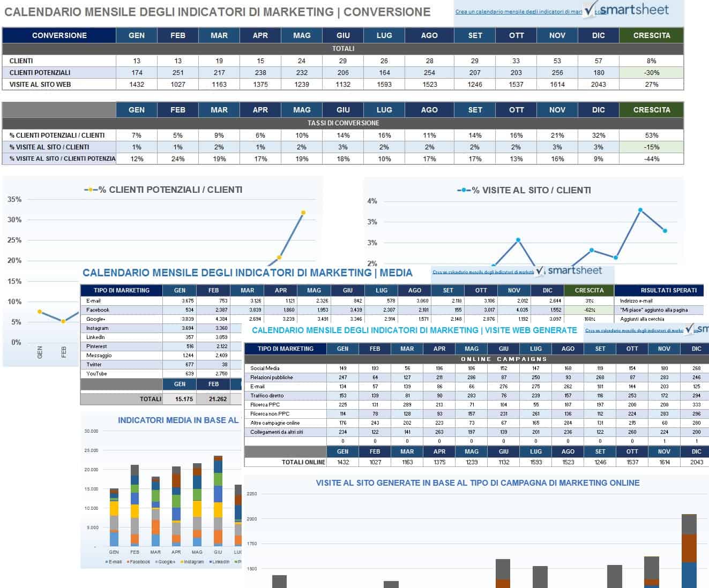This screenshot has height=588, width=709.
Task: Select the highest blue data point on Visite al Sito chart
Action: (x=640, y=210)
